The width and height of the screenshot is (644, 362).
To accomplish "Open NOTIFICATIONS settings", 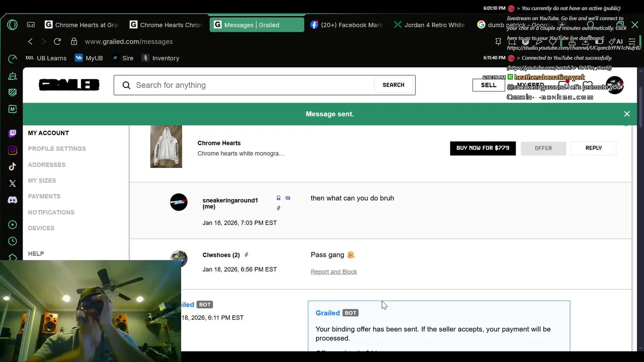I will [51, 212].
